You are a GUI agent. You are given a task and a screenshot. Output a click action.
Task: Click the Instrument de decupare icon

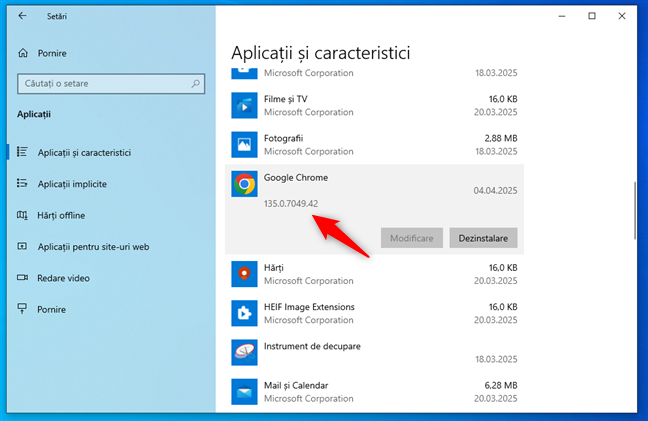click(x=244, y=352)
